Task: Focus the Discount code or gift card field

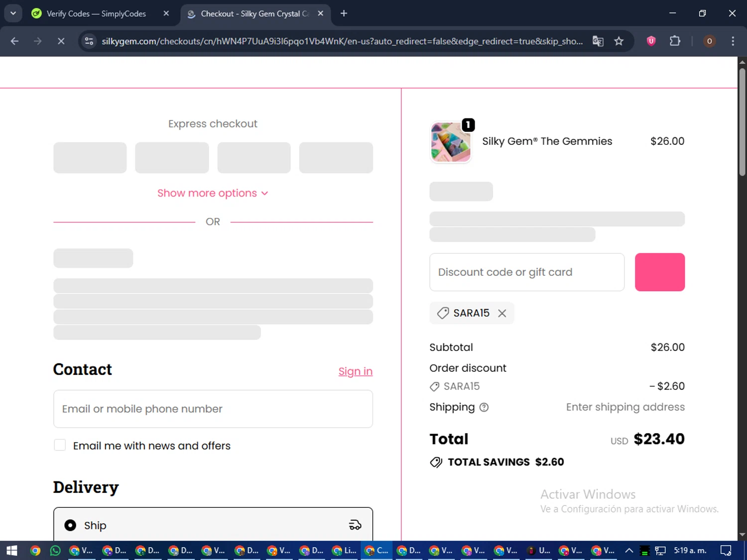Action: (527, 272)
